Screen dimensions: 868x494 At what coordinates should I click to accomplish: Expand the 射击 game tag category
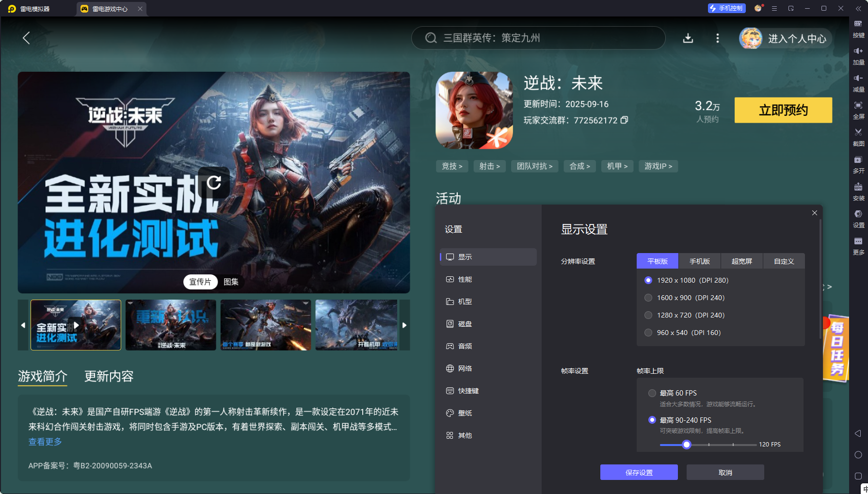(x=489, y=166)
